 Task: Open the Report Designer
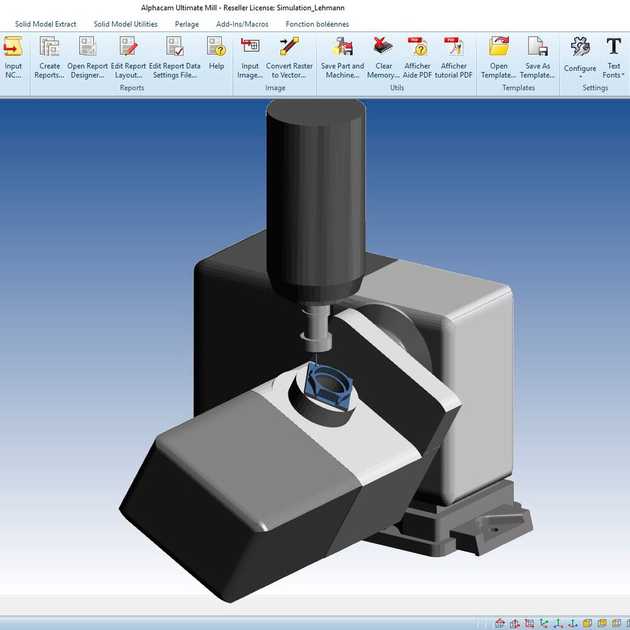tap(88, 47)
